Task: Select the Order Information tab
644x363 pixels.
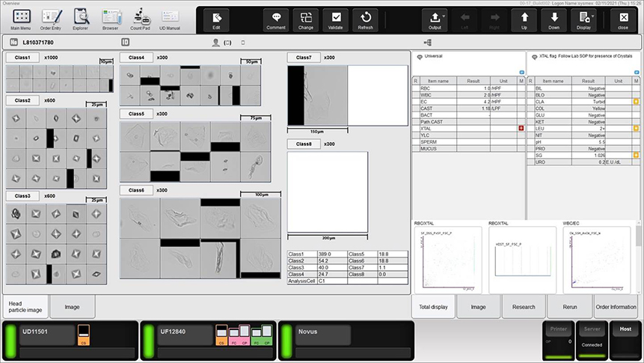Action: pyautogui.click(x=615, y=306)
